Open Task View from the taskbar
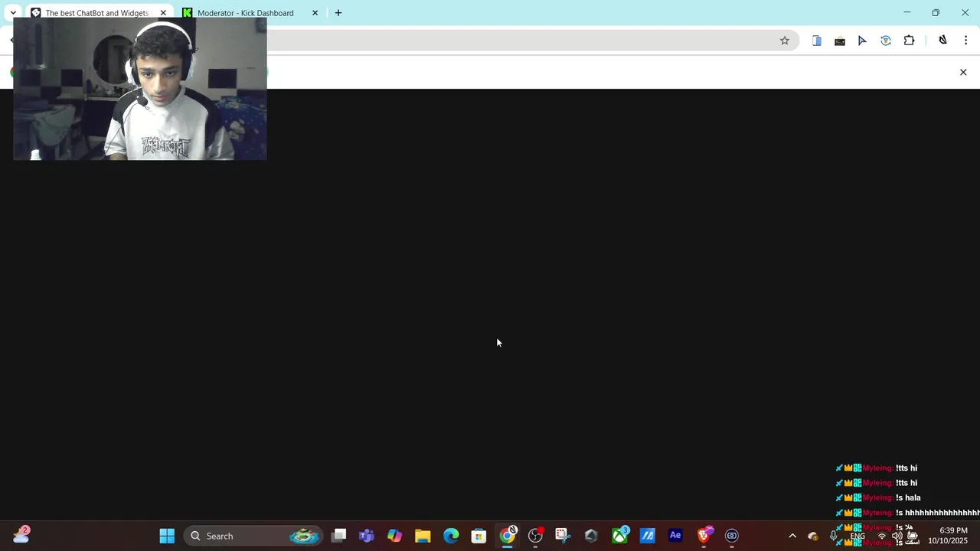The width and height of the screenshot is (980, 551). [x=339, y=536]
